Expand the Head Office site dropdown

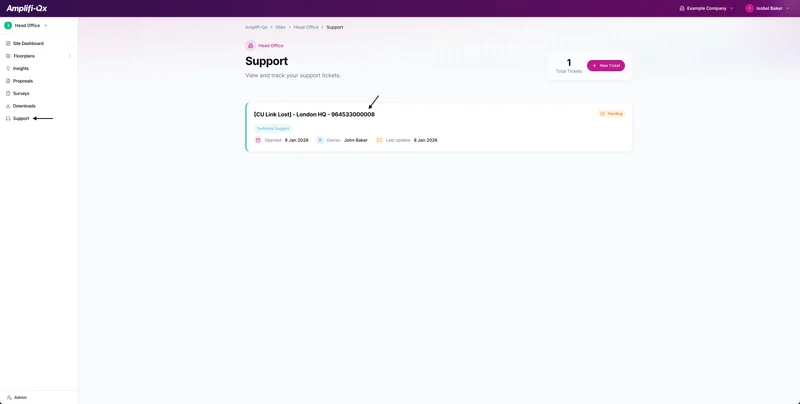26,26
